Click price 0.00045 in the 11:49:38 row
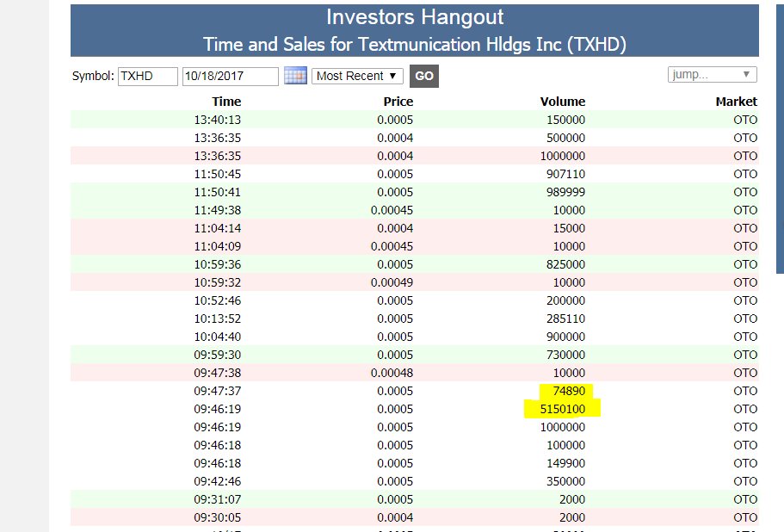784x532 pixels. pyautogui.click(x=392, y=210)
